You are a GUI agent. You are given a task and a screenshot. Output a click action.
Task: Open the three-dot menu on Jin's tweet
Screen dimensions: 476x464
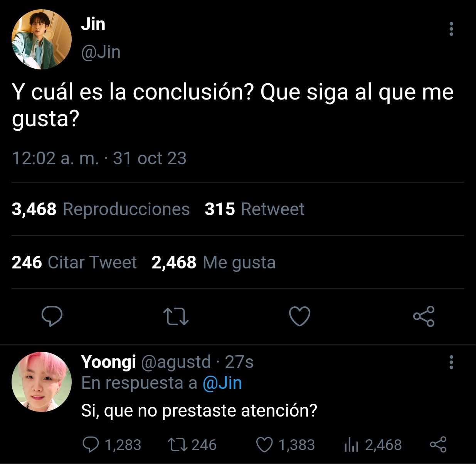pyautogui.click(x=451, y=29)
